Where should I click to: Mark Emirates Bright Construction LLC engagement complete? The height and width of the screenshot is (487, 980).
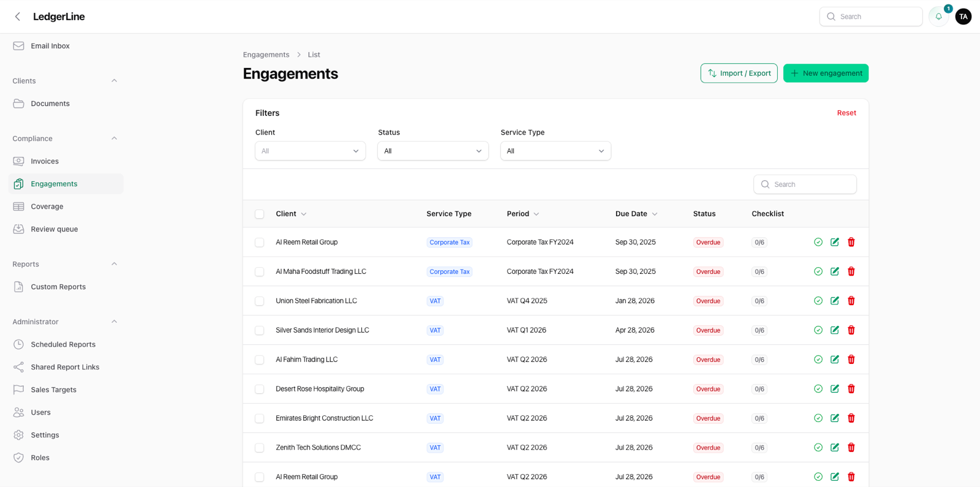818,418
